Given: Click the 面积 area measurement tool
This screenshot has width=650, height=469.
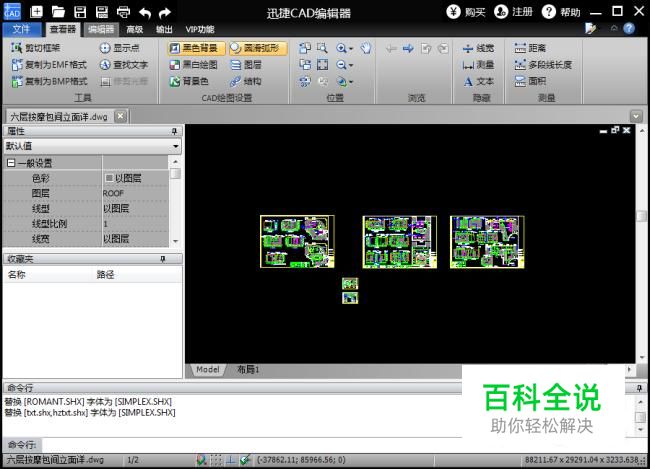Looking at the screenshot, I should coord(530,81).
